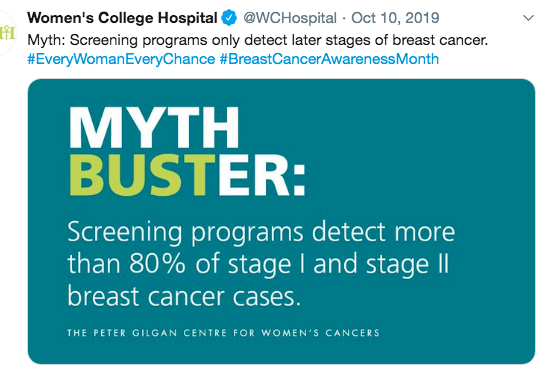Click 'Screening programs detect more' line in image
Image resolution: width=547 pixels, height=373 pixels.
pos(261,232)
